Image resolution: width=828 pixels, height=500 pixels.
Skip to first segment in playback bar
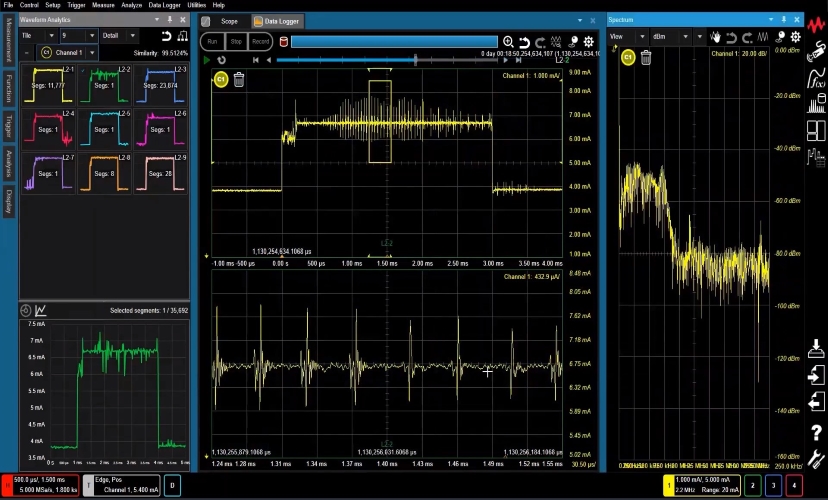click(256, 60)
